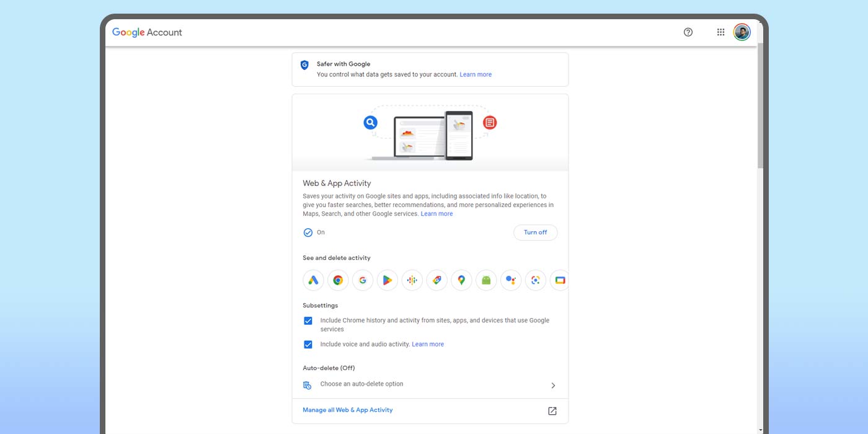Open Chrome activity icon
The image size is (868, 434).
pos(338,280)
